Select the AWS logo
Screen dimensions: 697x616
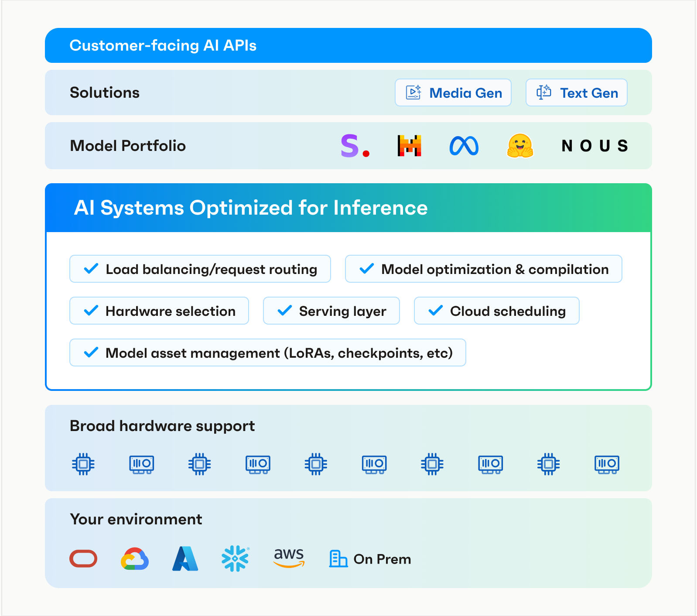tap(289, 558)
